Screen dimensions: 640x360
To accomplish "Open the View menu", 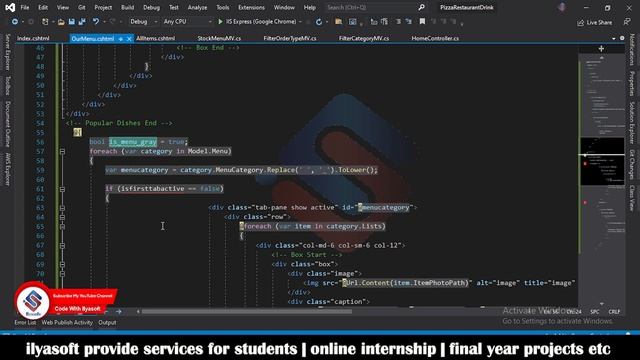I will 63,7.
